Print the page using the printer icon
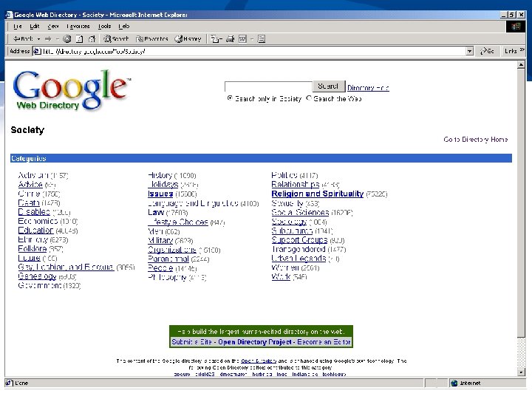Screen dimensions: 532x399 (x=231, y=39)
